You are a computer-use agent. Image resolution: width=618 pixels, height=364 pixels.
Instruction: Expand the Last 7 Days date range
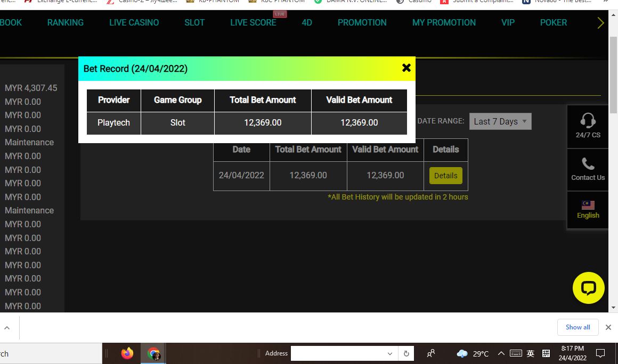click(x=500, y=121)
